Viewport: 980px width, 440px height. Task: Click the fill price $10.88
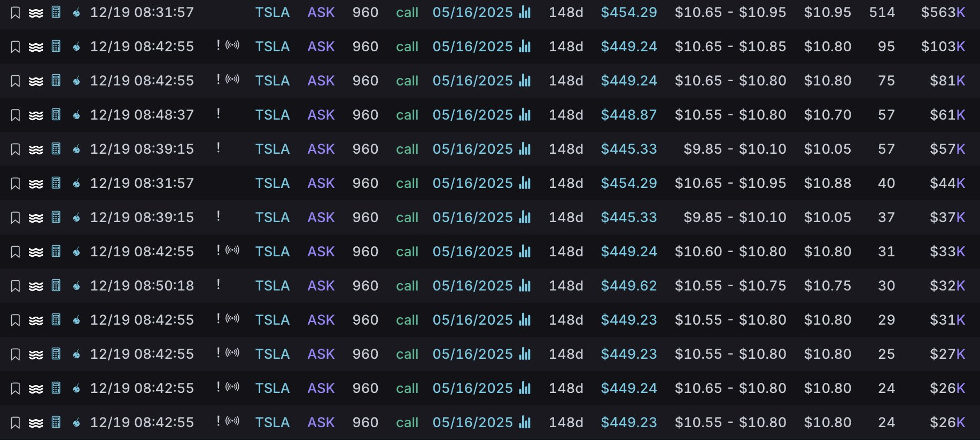point(828,183)
